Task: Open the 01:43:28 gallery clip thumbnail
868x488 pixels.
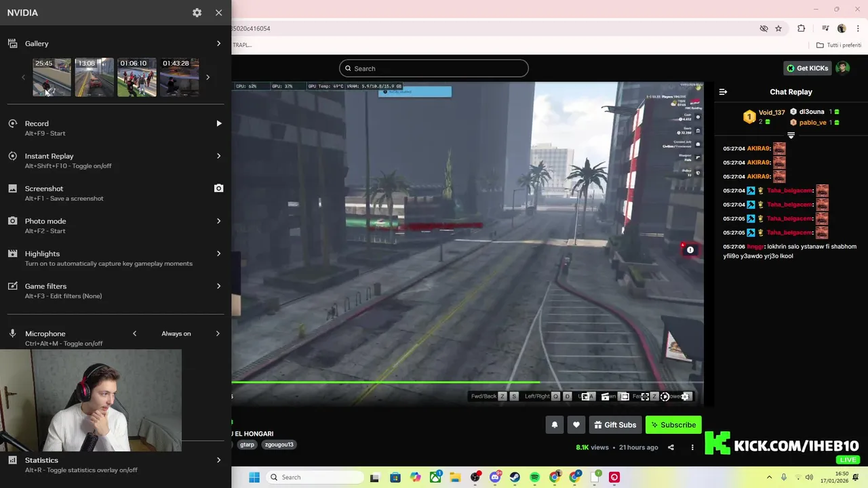Action: point(180,77)
